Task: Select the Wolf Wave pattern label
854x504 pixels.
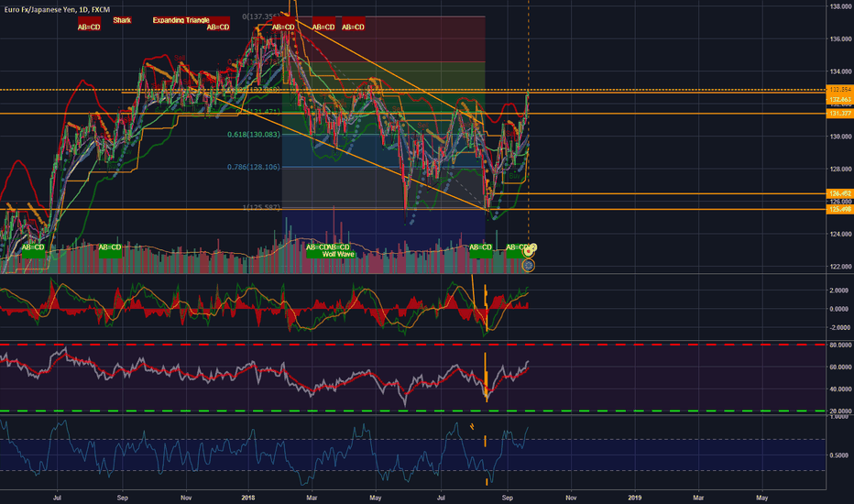Action: 338,255
